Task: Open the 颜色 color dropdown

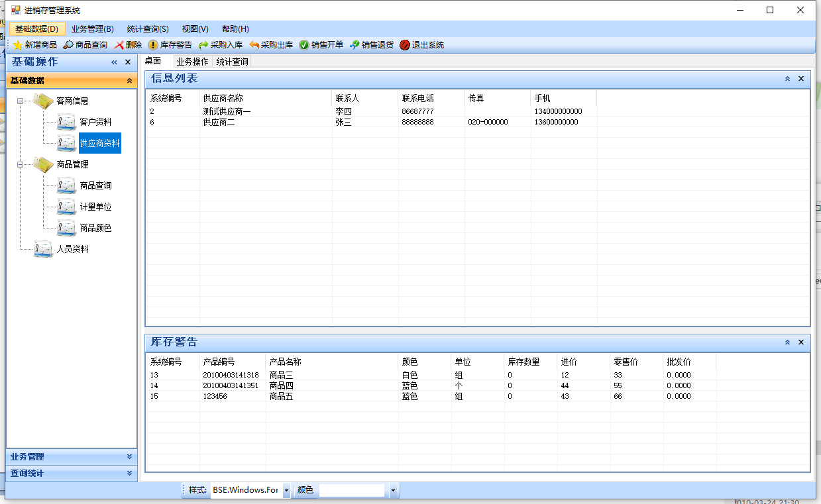Action: pos(393,491)
